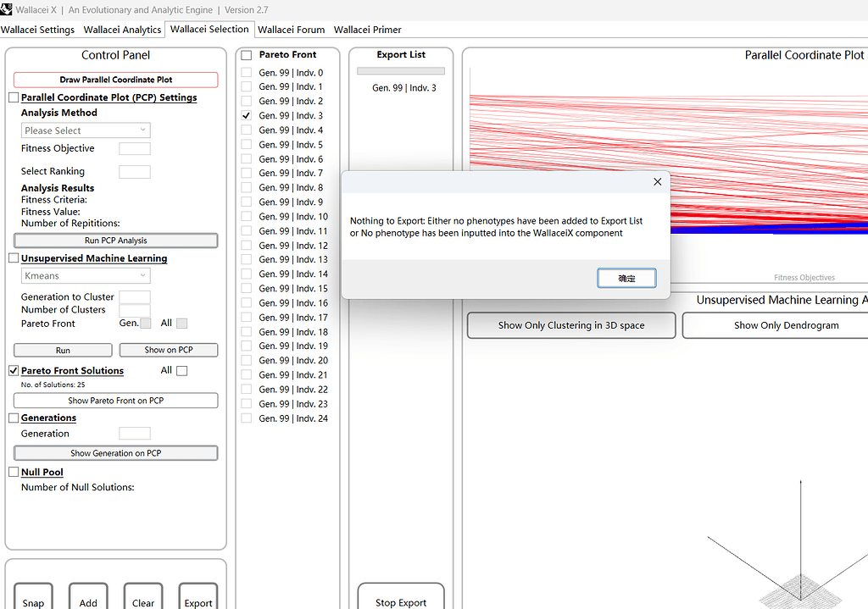This screenshot has width=868, height=609.
Task: Open the Wallacei Forum tab
Action: coord(291,30)
